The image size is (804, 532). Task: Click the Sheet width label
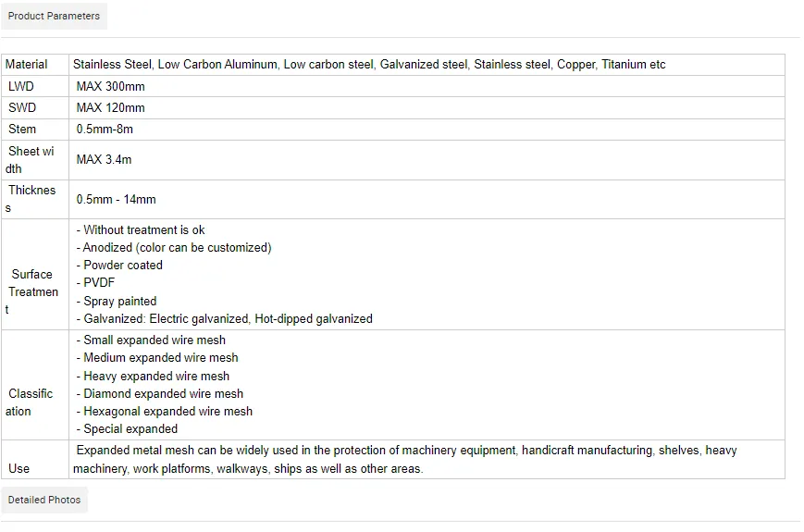click(x=31, y=159)
